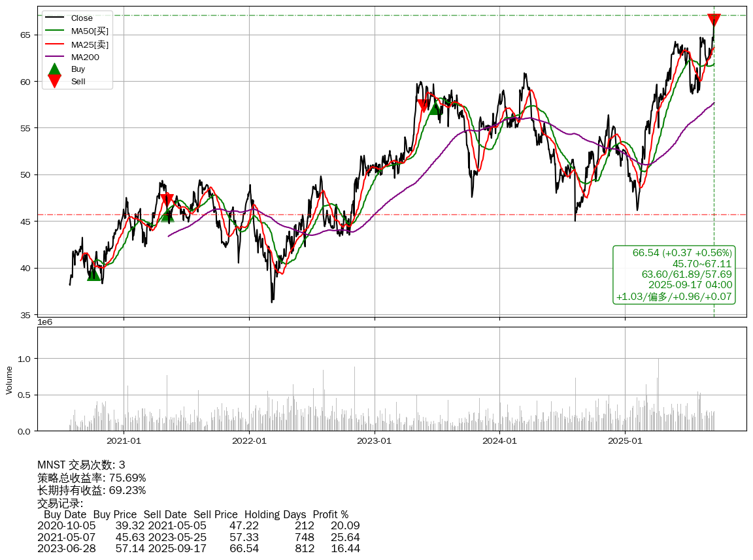The height and width of the screenshot is (560, 753).
Task: Click the green Buy triangle in the legend
Action: (x=54, y=69)
